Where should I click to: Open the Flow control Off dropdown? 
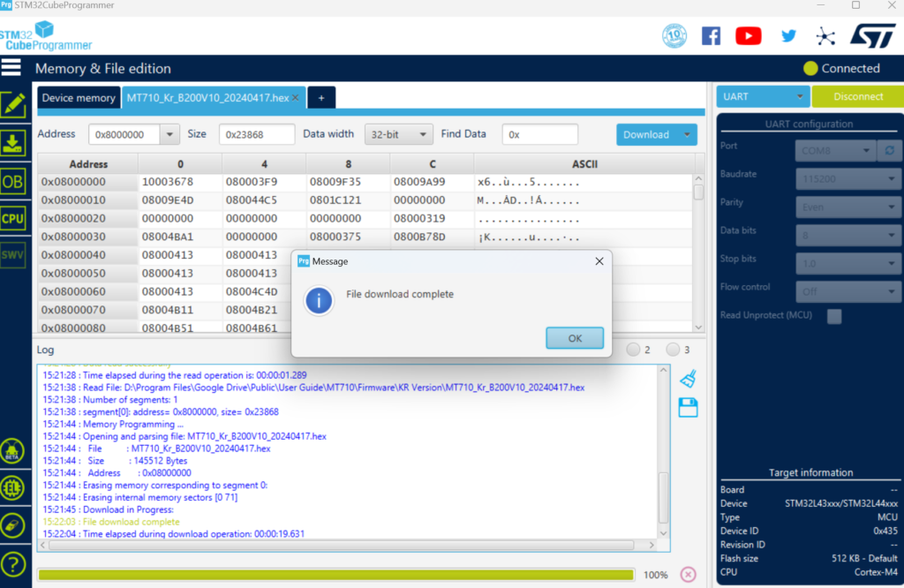point(848,291)
